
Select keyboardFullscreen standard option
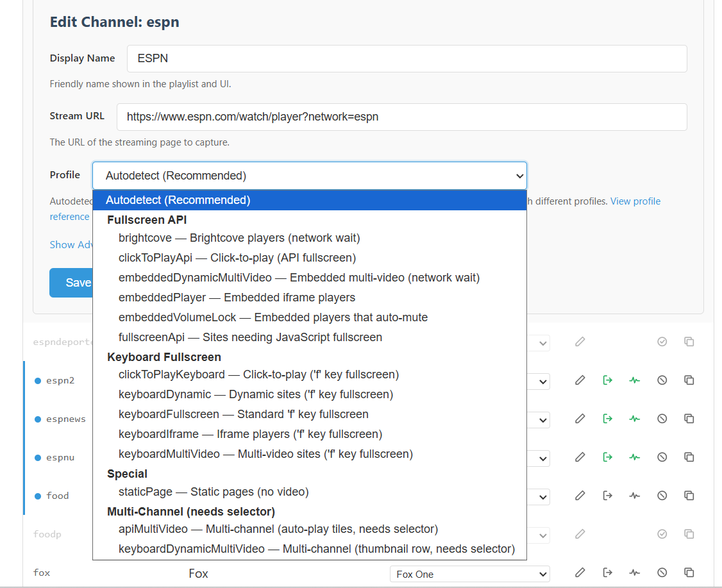310,414
